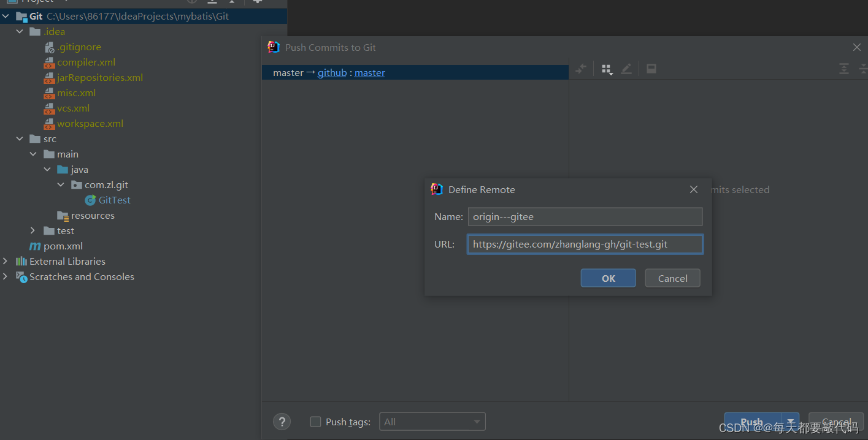Collapse the java folder chevron

(x=47, y=170)
